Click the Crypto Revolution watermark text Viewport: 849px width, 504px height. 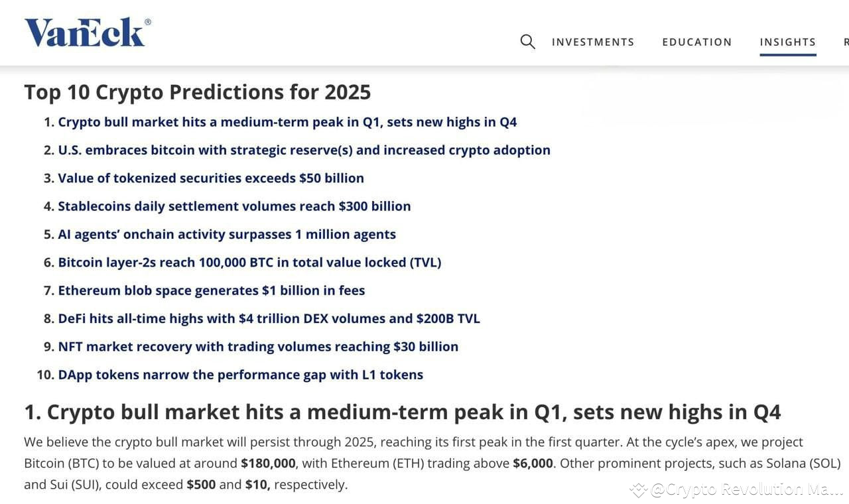coord(732,489)
